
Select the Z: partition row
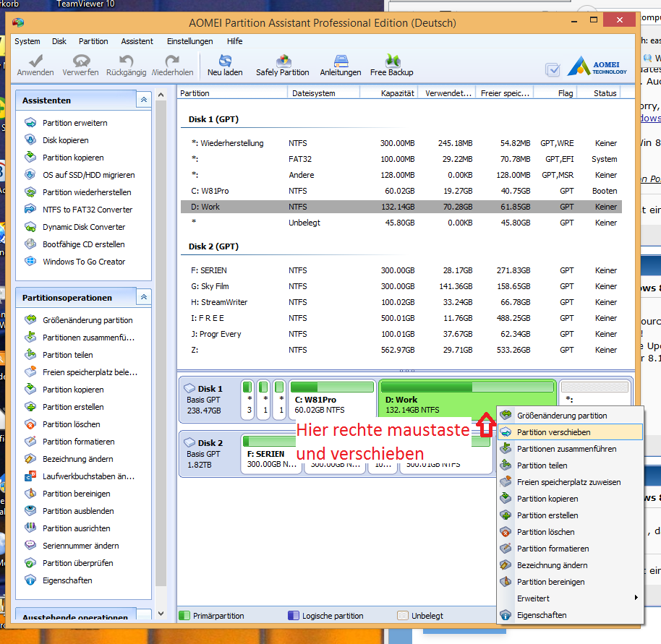401,350
